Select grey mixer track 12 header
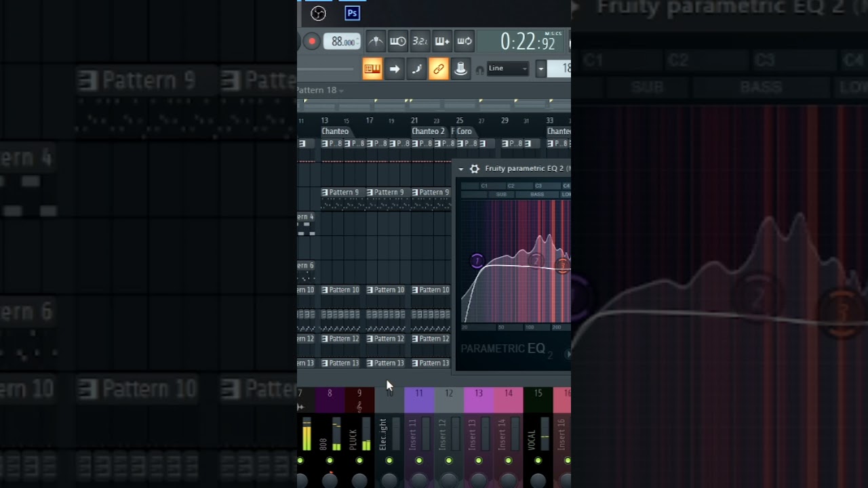This screenshot has height=488, width=868. [449, 400]
